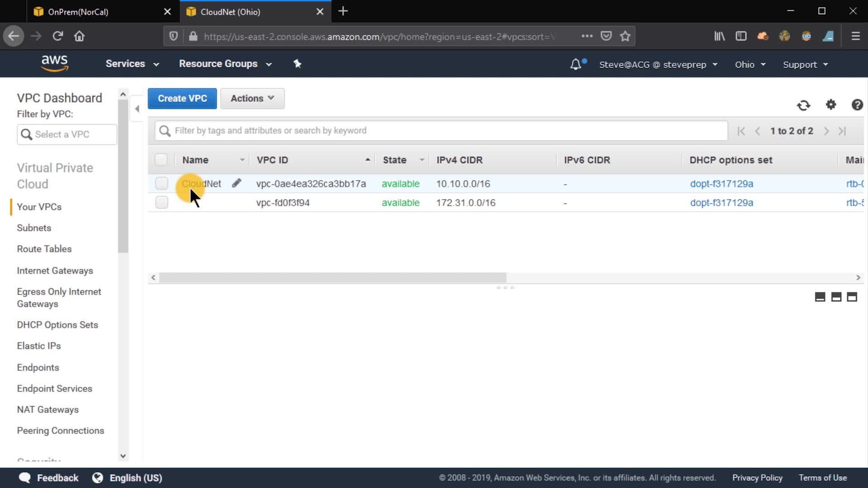This screenshot has width=868, height=488.
Task: Click the help question mark icon
Action: pyautogui.click(x=857, y=105)
